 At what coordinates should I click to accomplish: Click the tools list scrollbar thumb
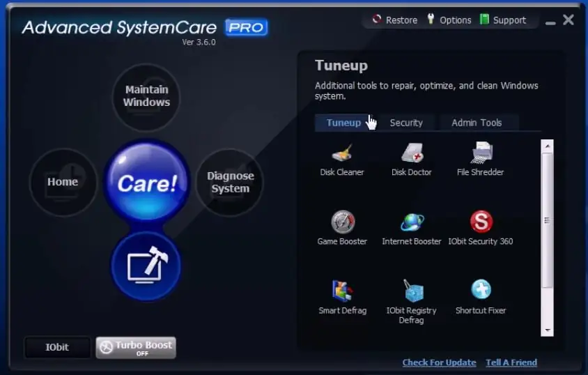(547, 220)
